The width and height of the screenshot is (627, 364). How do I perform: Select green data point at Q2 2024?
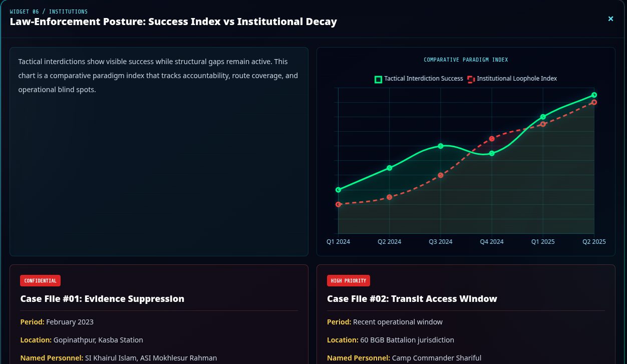pyautogui.click(x=390, y=168)
